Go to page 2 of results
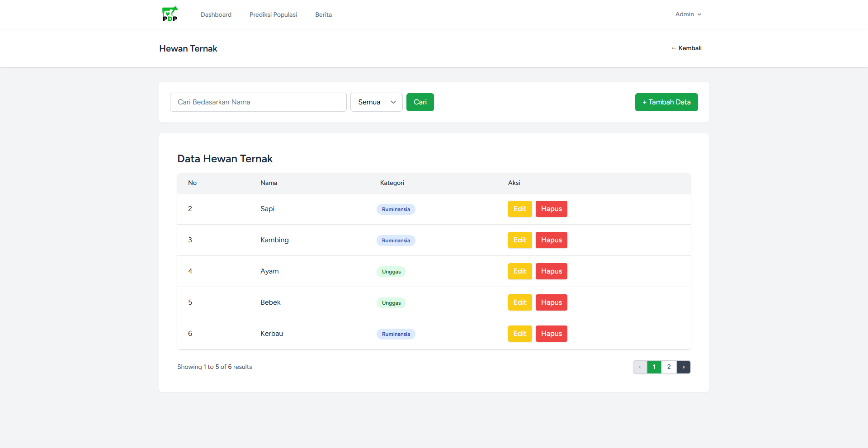The image size is (868, 448). tap(669, 367)
